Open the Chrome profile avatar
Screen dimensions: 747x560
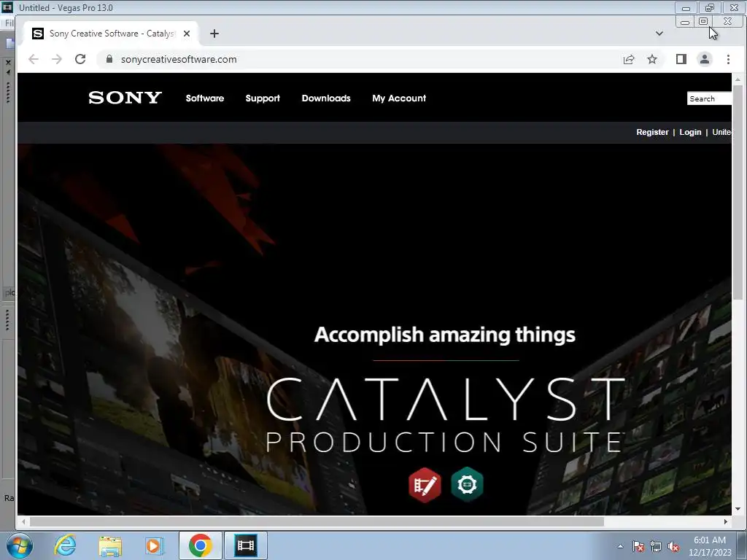point(705,59)
